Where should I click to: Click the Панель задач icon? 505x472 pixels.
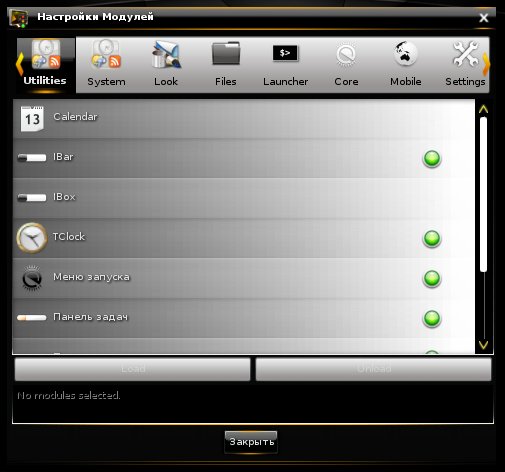[32, 318]
